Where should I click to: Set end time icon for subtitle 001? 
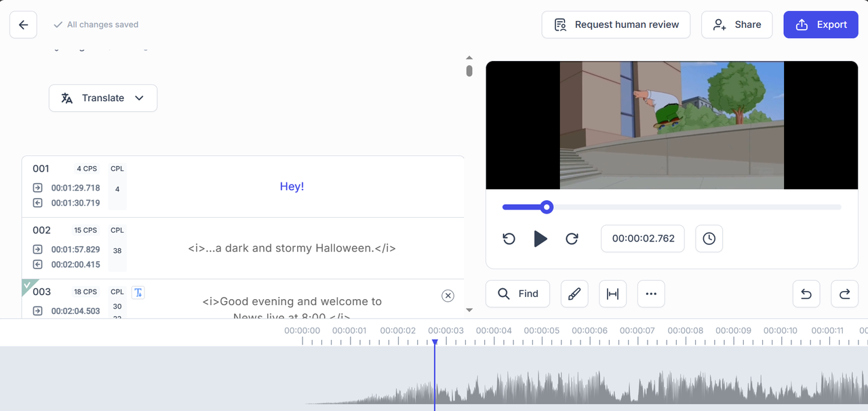coord(37,203)
